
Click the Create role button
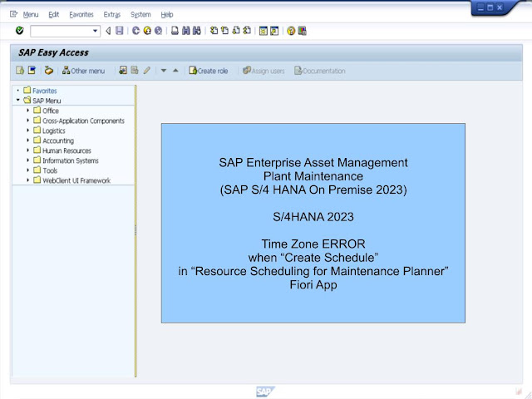tap(209, 71)
